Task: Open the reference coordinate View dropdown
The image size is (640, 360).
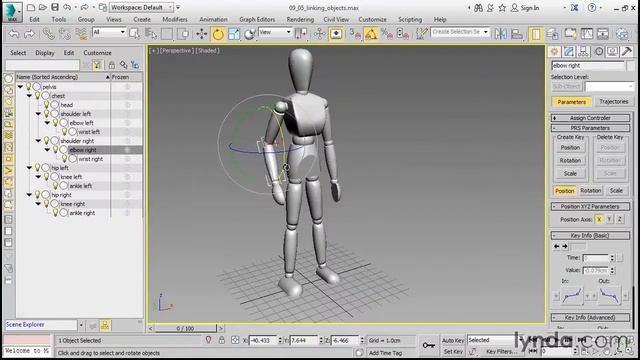Action: (x=275, y=32)
